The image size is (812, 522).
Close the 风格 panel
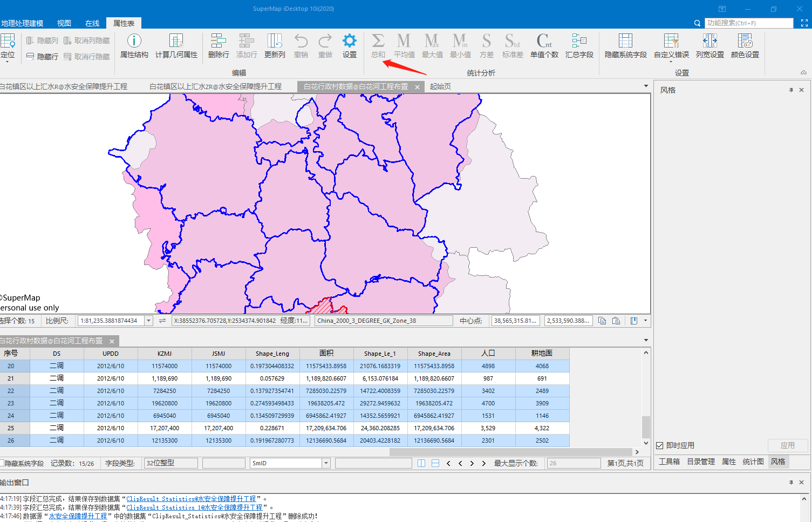(801, 90)
